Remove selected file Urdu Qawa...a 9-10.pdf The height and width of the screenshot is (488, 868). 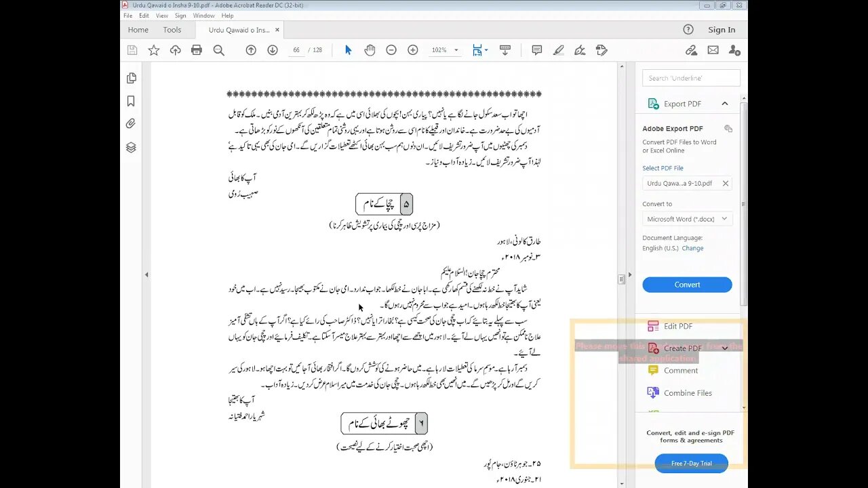[725, 183]
